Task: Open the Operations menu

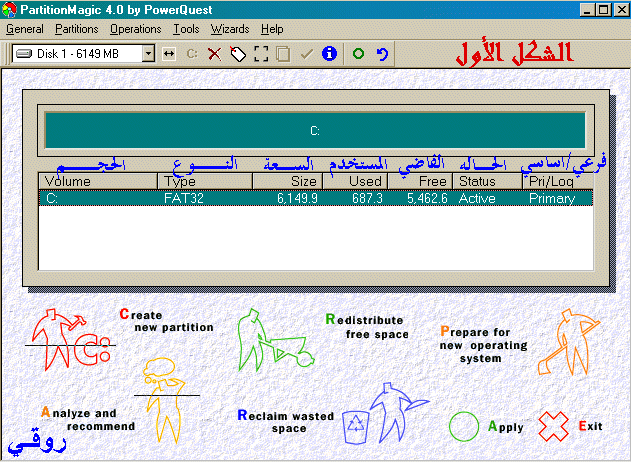Action: 136,29
